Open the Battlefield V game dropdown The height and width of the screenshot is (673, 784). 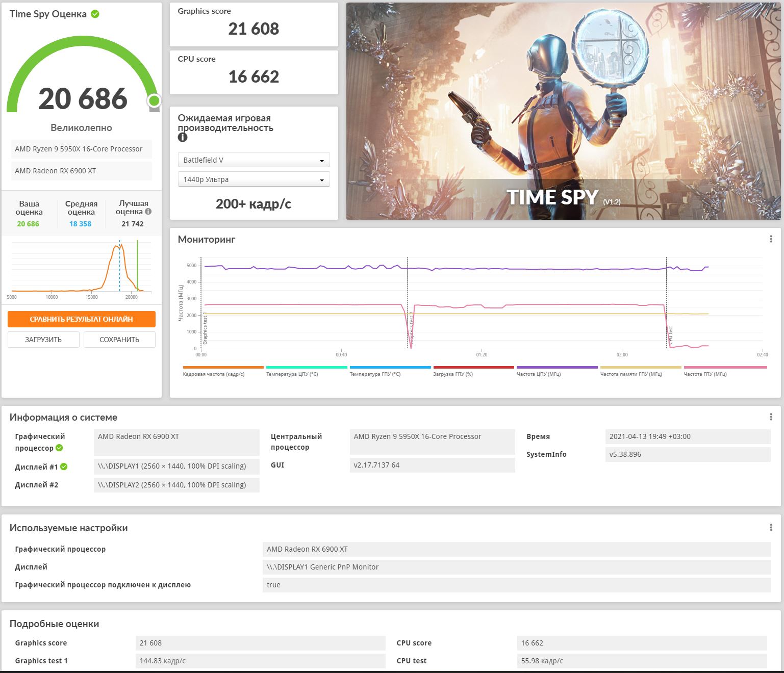point(254,160)
